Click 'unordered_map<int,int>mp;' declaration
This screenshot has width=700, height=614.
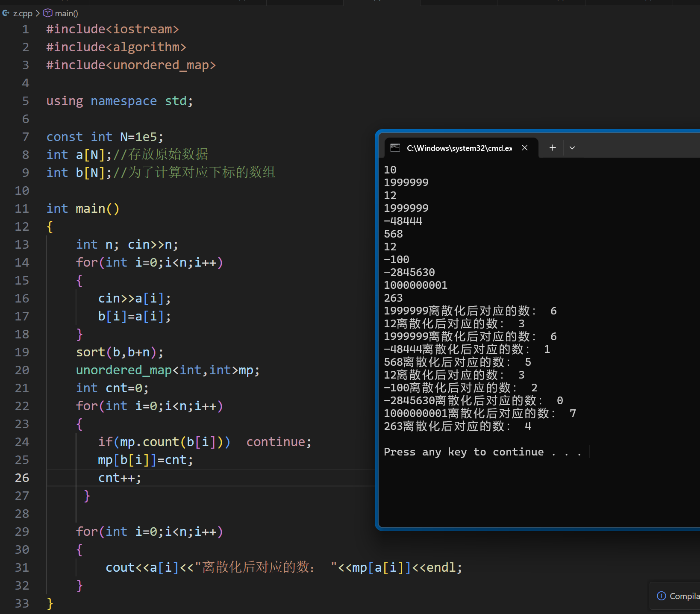click(x=168, y=370)
